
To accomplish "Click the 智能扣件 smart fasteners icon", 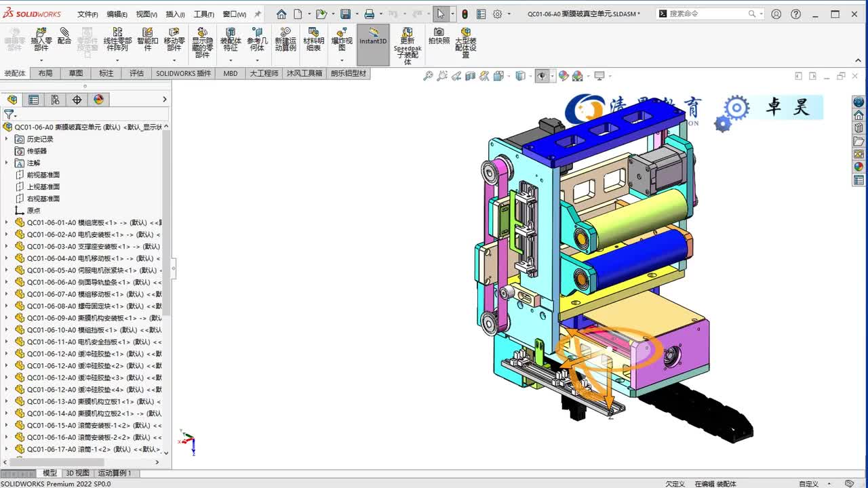I will coord(148,39).
